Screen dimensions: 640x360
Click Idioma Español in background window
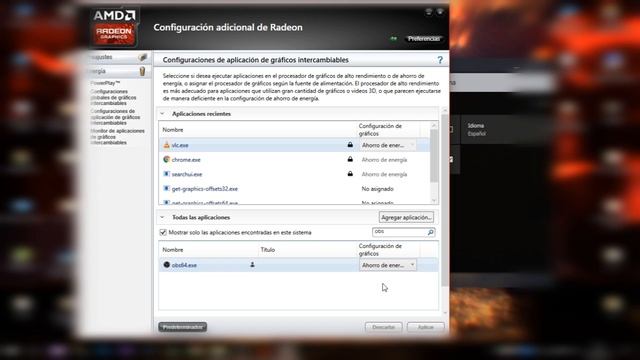pyautogui.click(x=476, y=129)
